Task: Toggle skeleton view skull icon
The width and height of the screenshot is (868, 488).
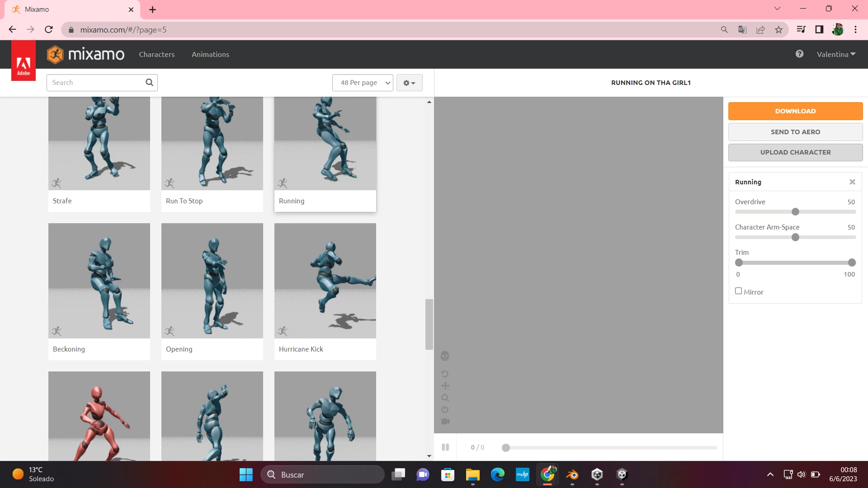Action: (x=445, y=356)
